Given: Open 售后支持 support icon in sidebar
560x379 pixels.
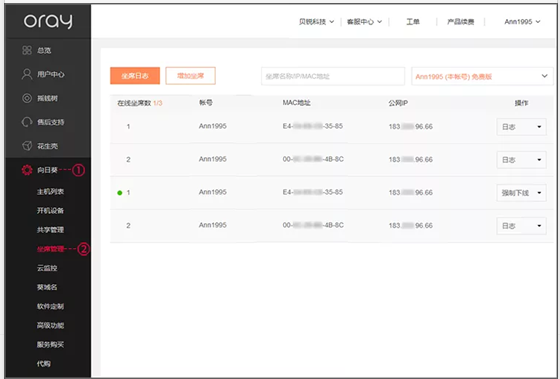Looking at the screenshot, I should pyautogui.click(x=27, y=122).
